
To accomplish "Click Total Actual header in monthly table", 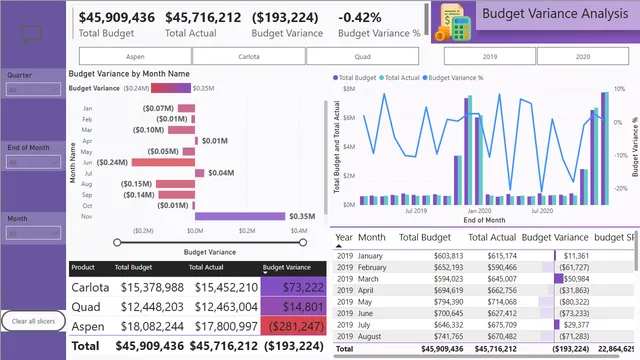I will tap(492, 237).
